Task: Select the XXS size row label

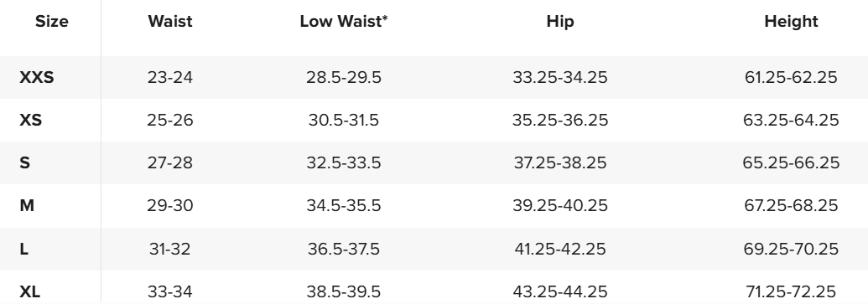Action: 37,77
